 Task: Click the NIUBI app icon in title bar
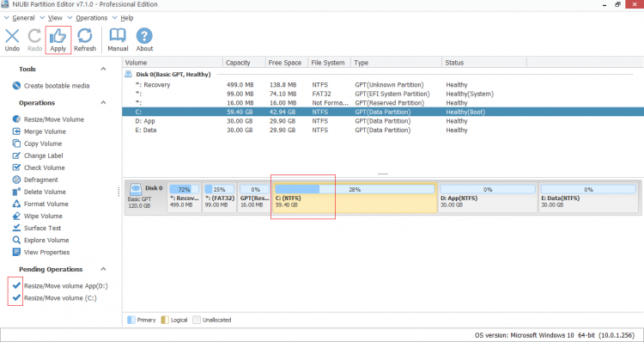(5, 4)
